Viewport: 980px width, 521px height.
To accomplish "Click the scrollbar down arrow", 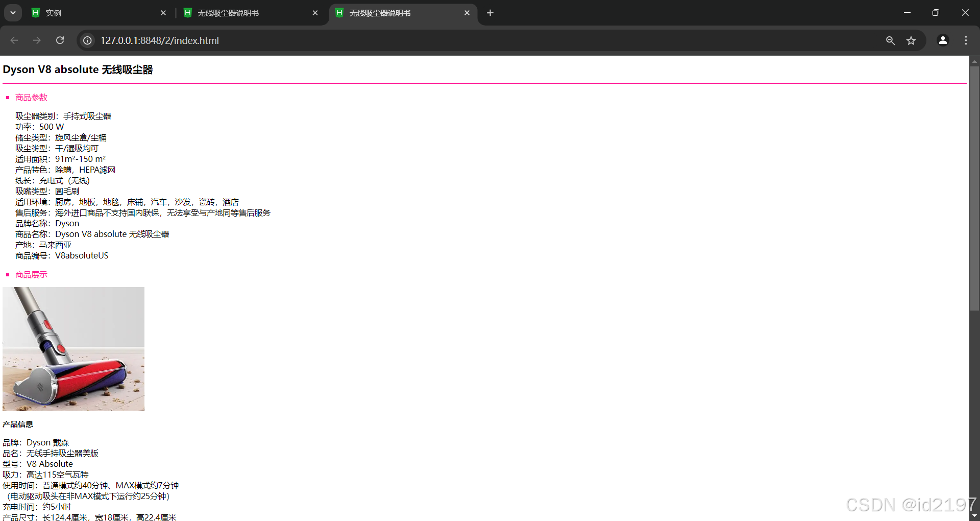I will [x=974, y=516].
